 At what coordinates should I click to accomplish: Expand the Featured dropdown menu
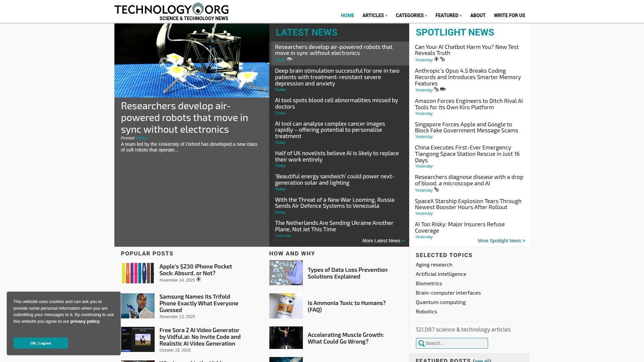coord(448,15)
